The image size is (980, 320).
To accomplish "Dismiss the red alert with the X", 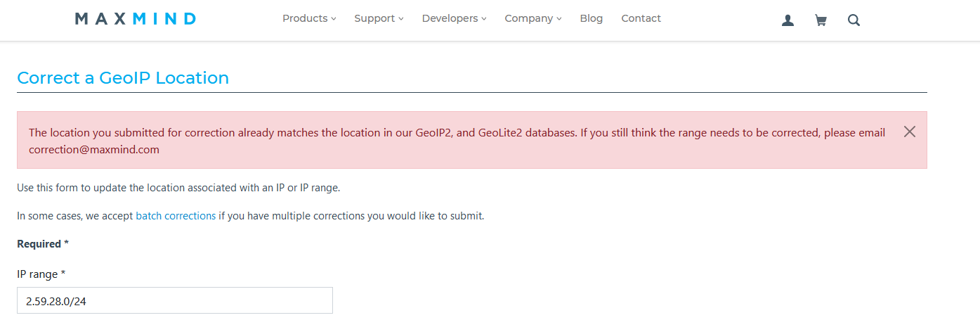I will (910, 132).
